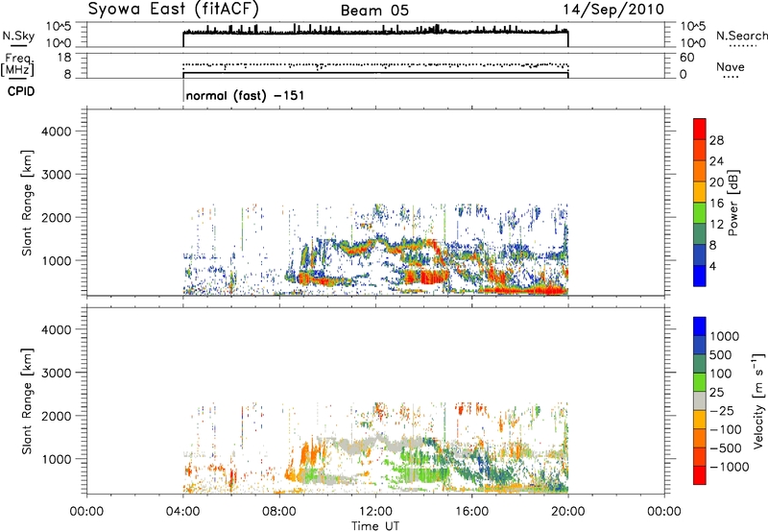Viewport: 768px width, 532px height.
Task: Pick the bottom red segment of Velocity colorbar
Action: click(x=700, y=475)
